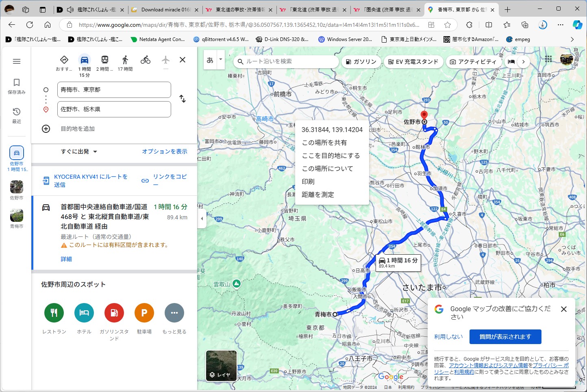
Task: Decline survey with 利用しない
Action: (x=448, y=337)
